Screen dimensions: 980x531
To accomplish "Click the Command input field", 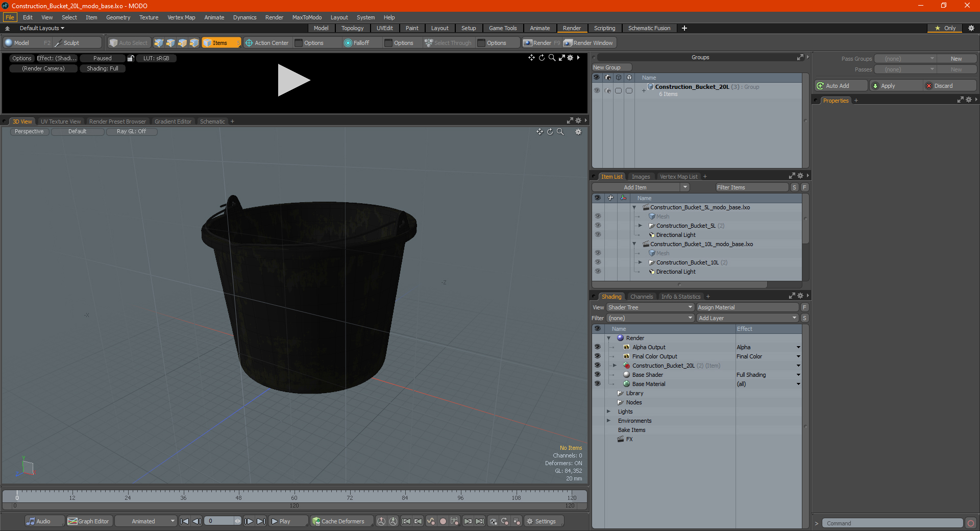I will 892,523.
